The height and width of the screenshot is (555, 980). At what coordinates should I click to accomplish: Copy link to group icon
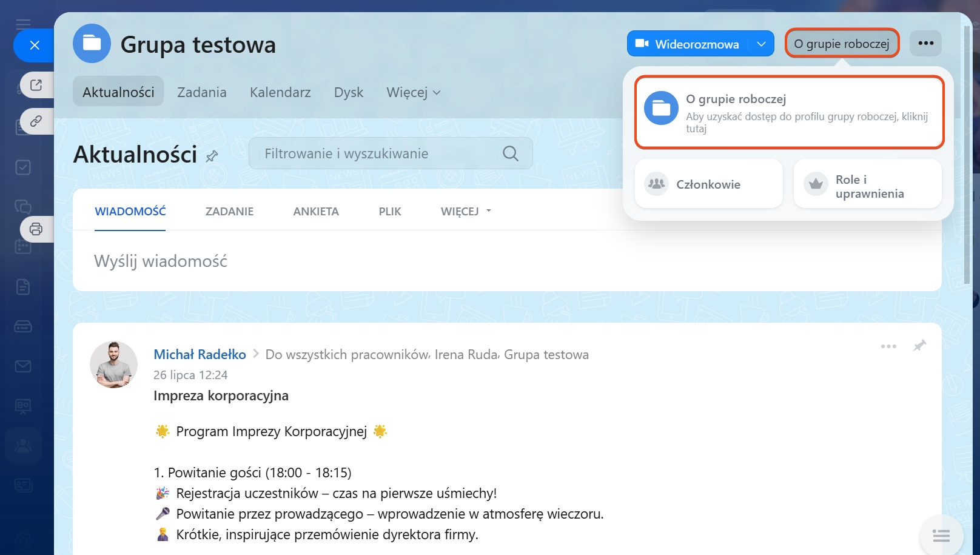point(36,121)
